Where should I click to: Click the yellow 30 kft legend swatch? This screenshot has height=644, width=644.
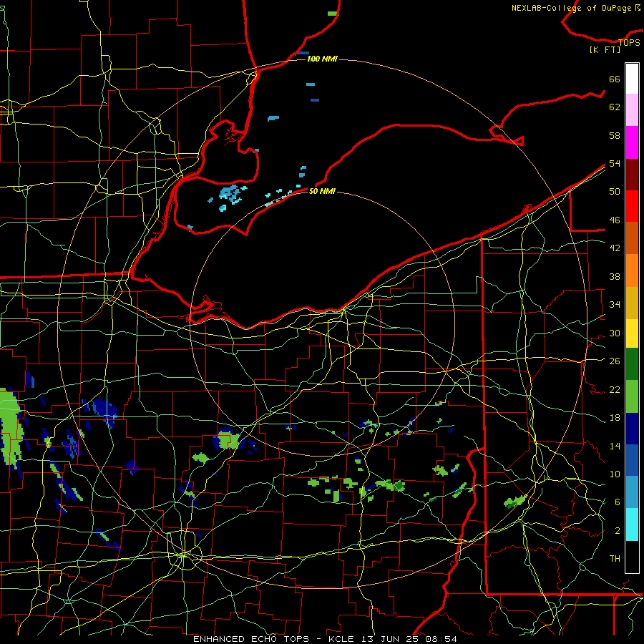pyautogui.click(x=632, y=333)
